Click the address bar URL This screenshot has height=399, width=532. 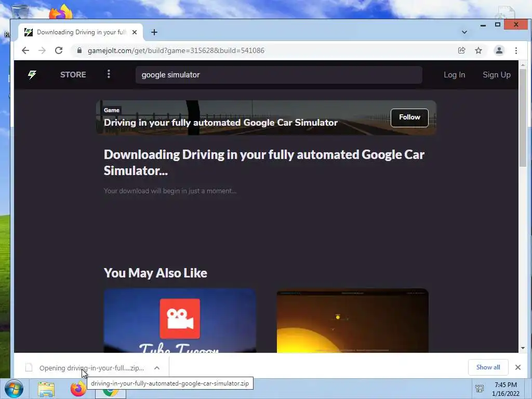click(176, 50)
